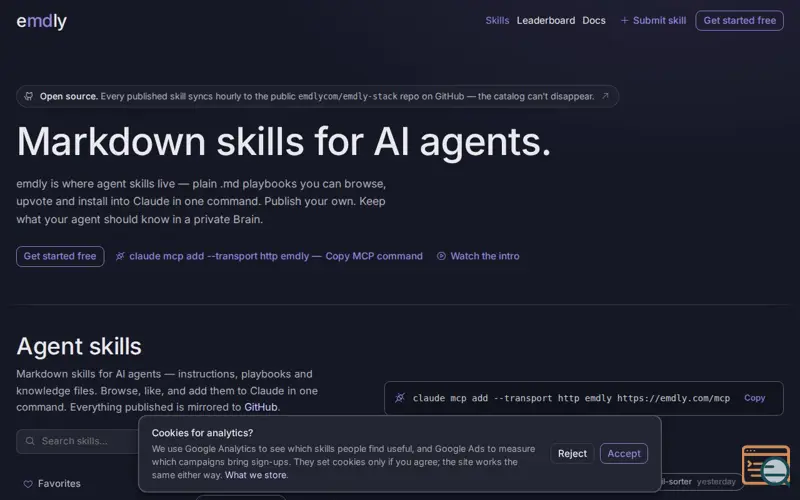Click the heart icon next to Favorites
This screenshot has width=800, height=500.
click(28, 484)
